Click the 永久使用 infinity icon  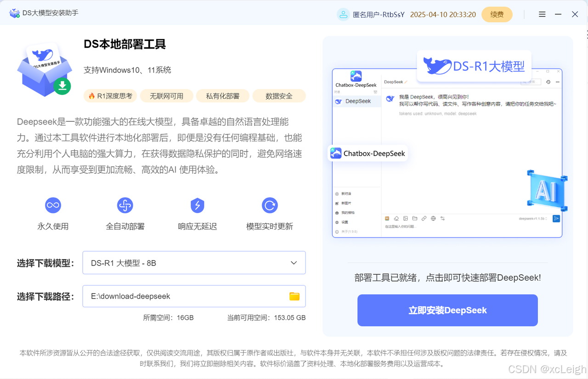pyautogui.click(x=53, y=205)
